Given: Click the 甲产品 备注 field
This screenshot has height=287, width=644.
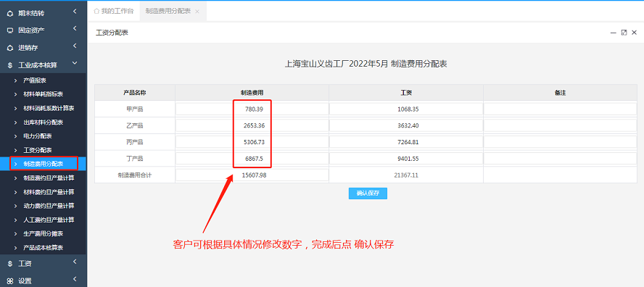Looking at the screenshot, I should pyautogui.click(x=560, y=109).
